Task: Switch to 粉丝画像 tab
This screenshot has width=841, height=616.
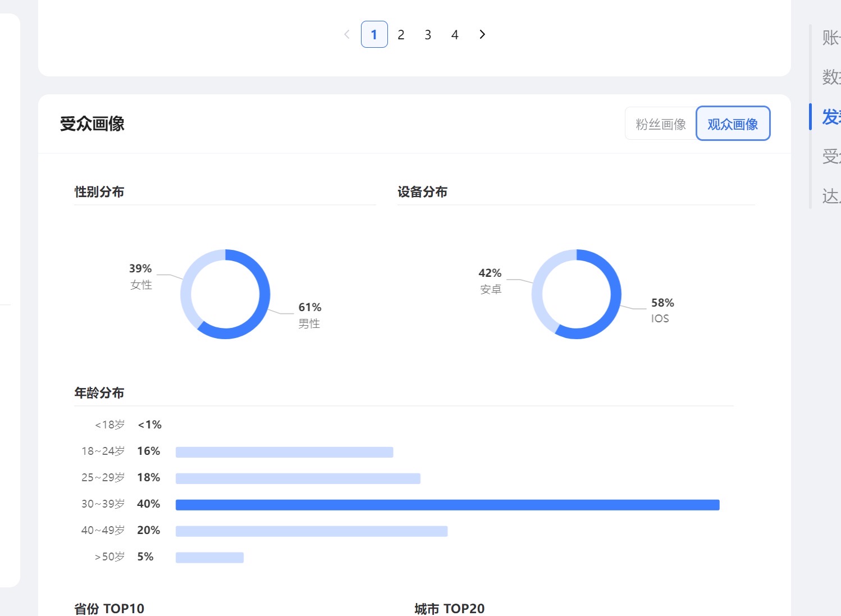Action: pos(661,124)
